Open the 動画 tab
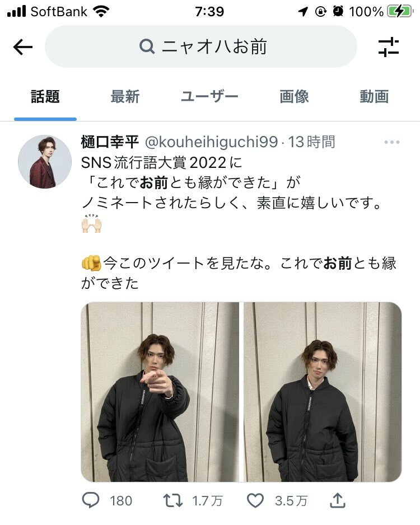 click(374, 97)
